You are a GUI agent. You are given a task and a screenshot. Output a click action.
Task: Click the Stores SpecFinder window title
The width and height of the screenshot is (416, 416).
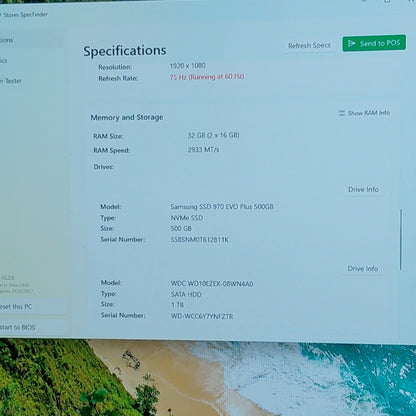click(25, 15)
